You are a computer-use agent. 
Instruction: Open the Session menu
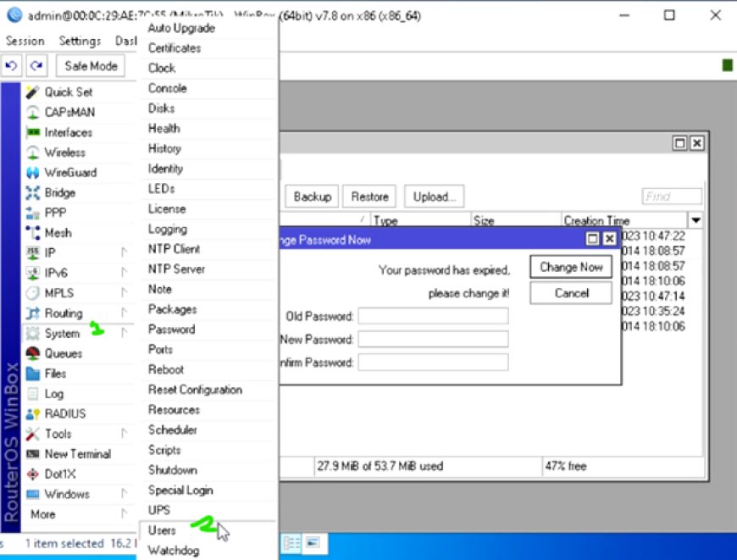pos(25,42)
